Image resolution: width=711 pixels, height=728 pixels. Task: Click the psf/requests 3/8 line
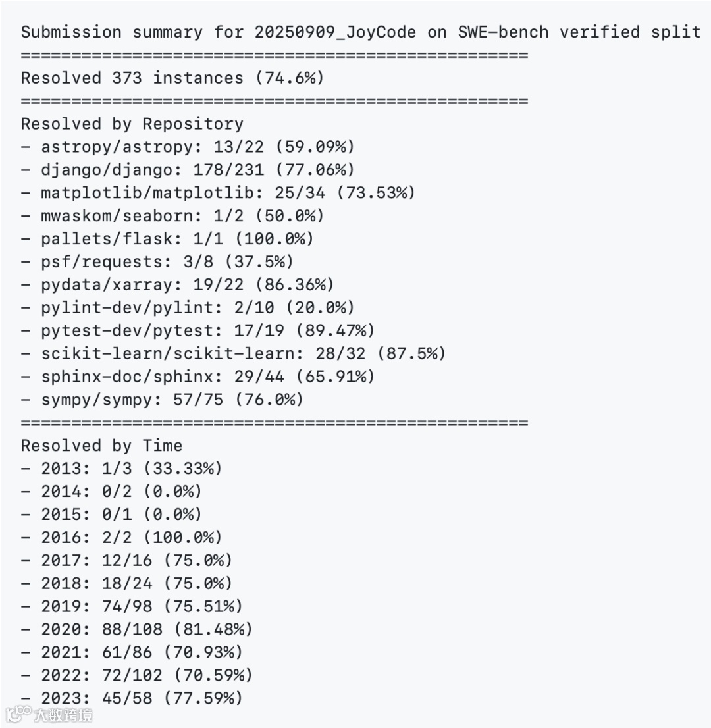pyautogui.click(x=157, y=262)
